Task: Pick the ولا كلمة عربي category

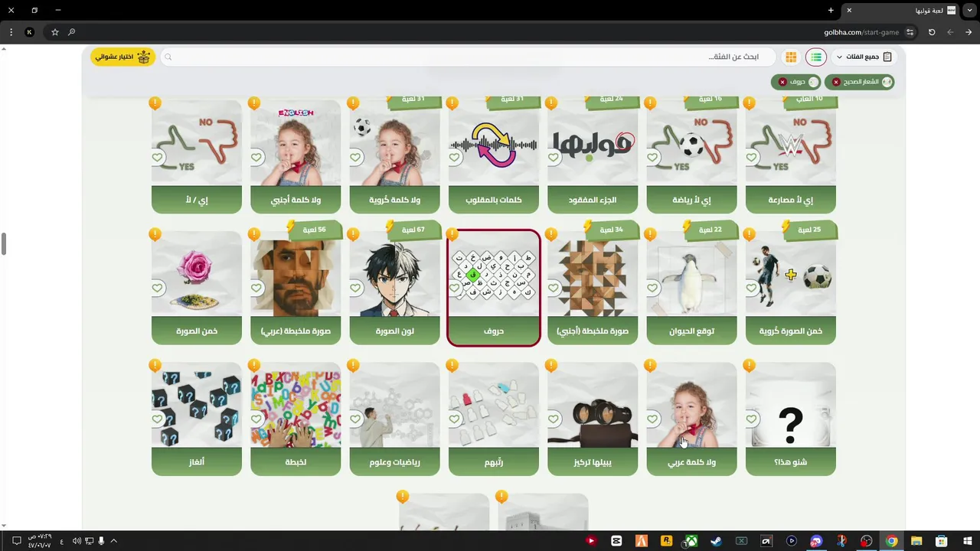Action: 691,419
